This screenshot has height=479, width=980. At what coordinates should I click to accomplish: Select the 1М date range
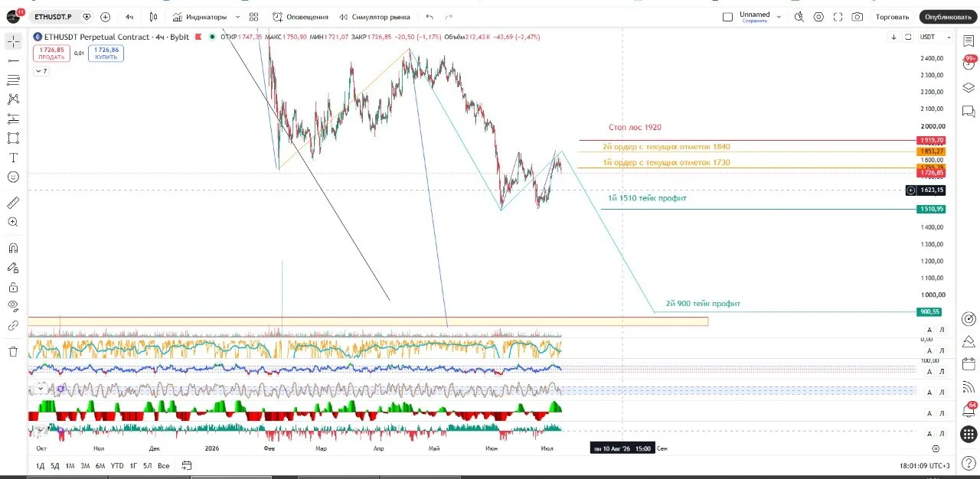pyautogui.click(x=70, y=465)
